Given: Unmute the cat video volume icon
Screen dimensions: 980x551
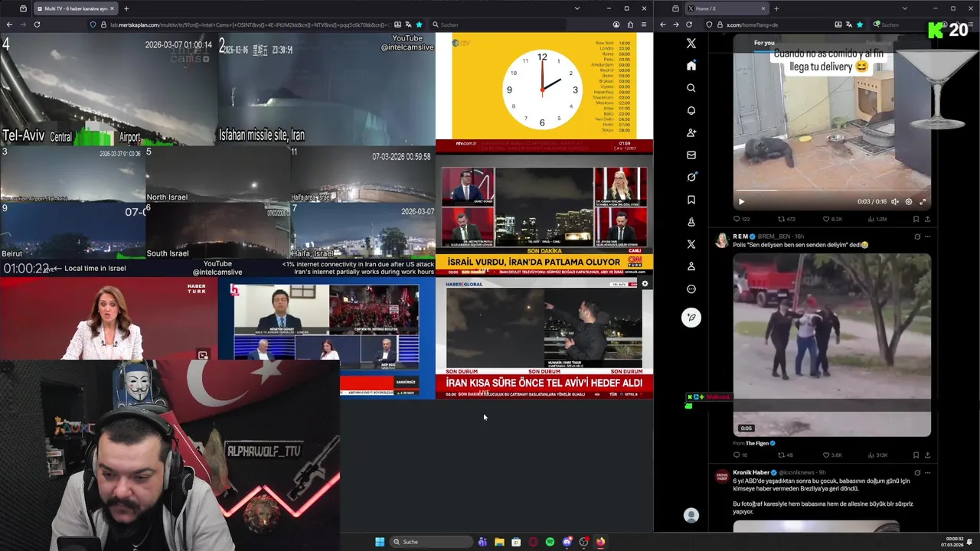Looking at the screenshot, I should [895, 202].
